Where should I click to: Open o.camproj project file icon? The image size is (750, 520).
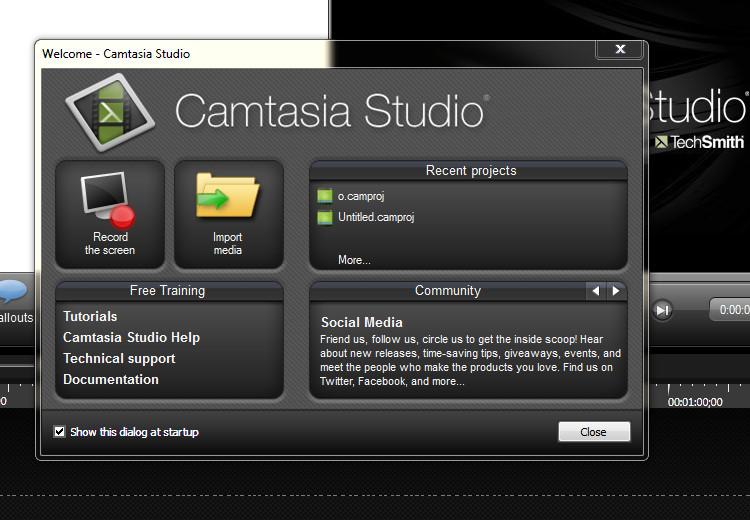click(325, 196)
